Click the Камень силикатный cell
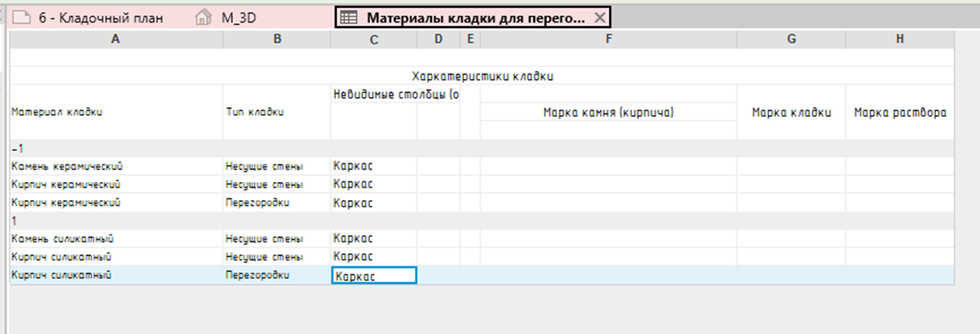This screenshot has width=980, height=334. pos(116,239)
